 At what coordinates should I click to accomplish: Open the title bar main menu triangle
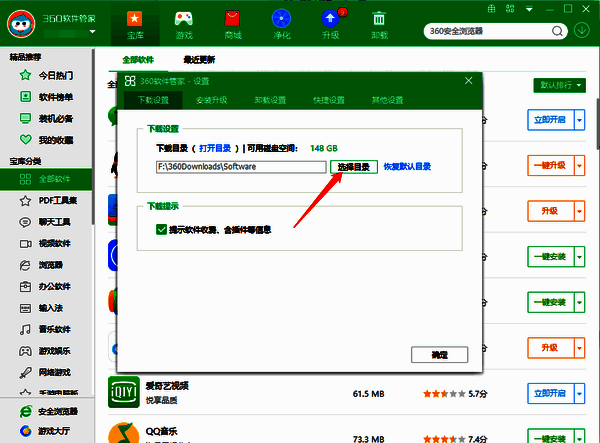pos(529,9)
